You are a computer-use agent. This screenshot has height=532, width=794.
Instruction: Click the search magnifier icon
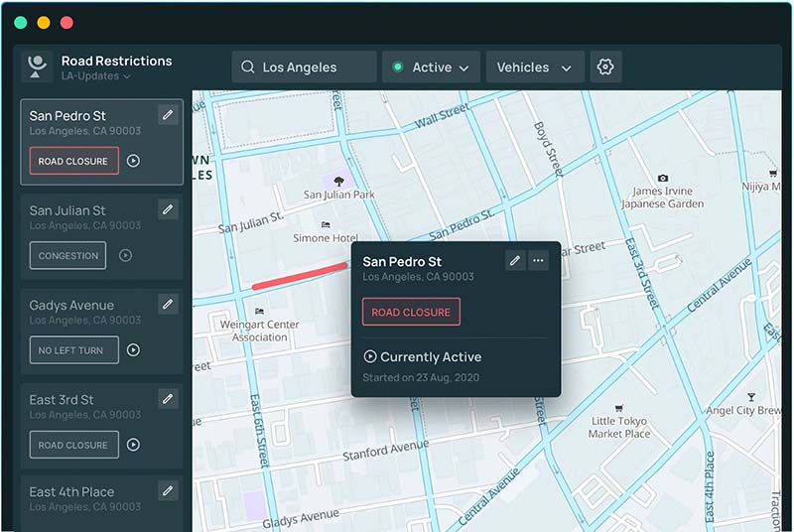point(247,66)
